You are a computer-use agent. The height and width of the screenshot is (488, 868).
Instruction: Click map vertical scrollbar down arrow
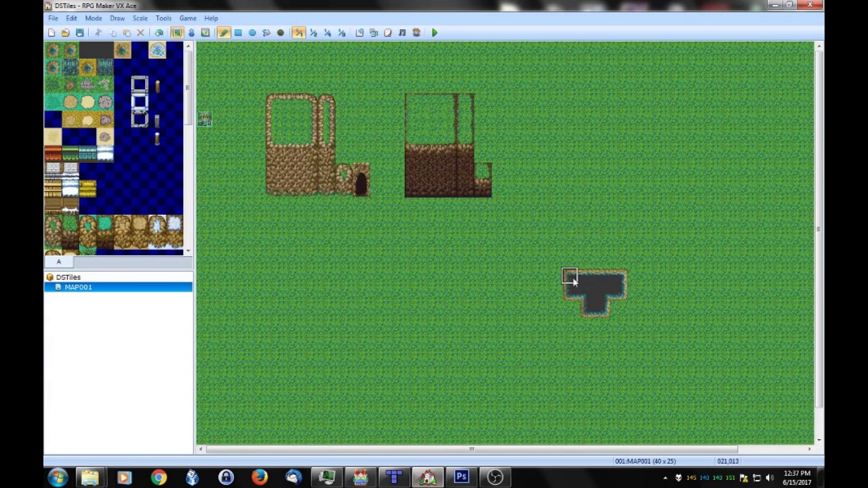tap(818, 440)
